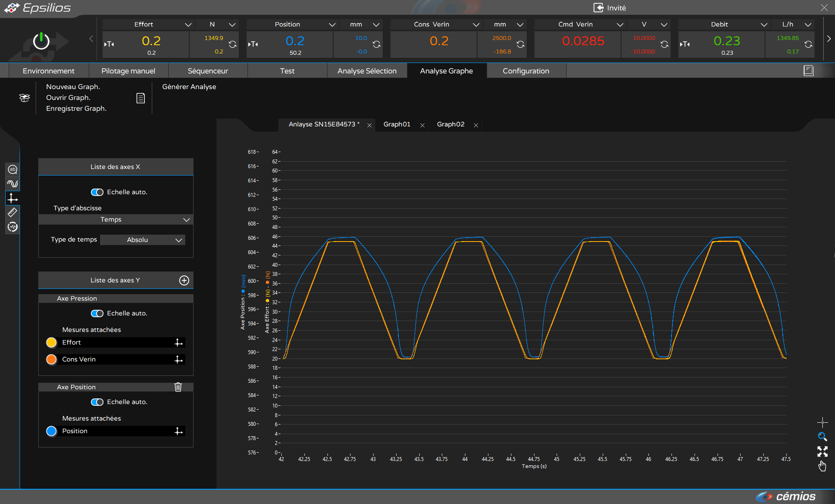Open the Type d'abscisse Temps dropdown
The width and height of the screenshot is (835, 504).
point(115,219)
